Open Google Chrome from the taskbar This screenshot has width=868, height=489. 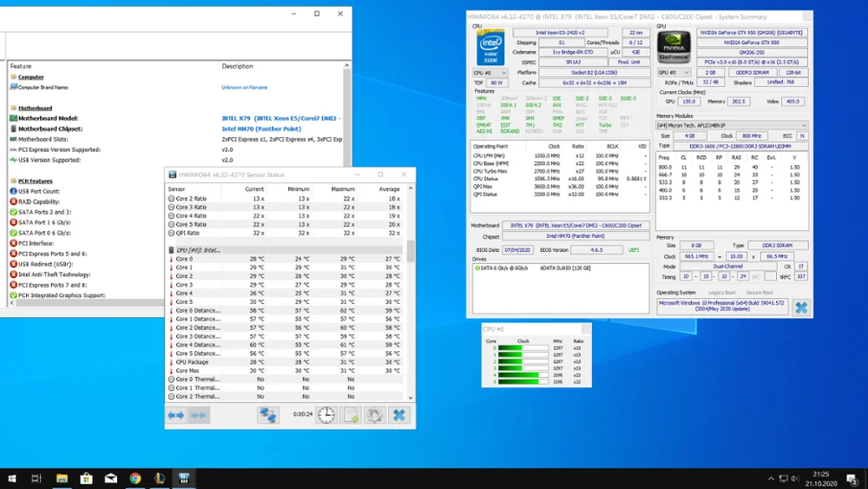pyautogui.click(x=135, y=479)
